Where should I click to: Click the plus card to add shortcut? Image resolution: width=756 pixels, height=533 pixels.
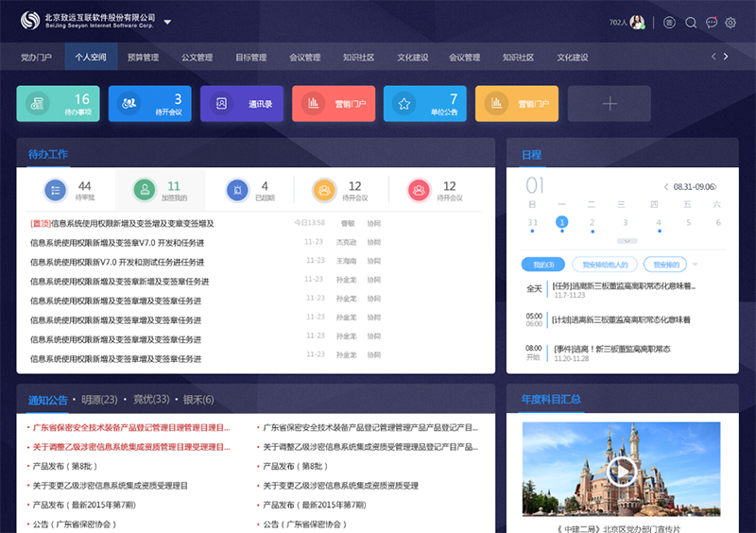(x=609, y=104)
